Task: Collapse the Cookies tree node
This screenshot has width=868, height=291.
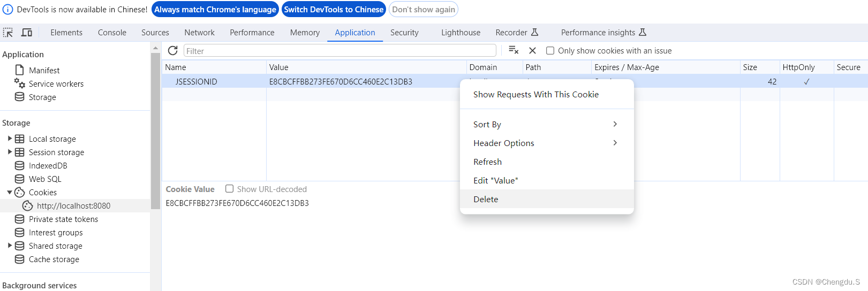Action: (10, 192)
